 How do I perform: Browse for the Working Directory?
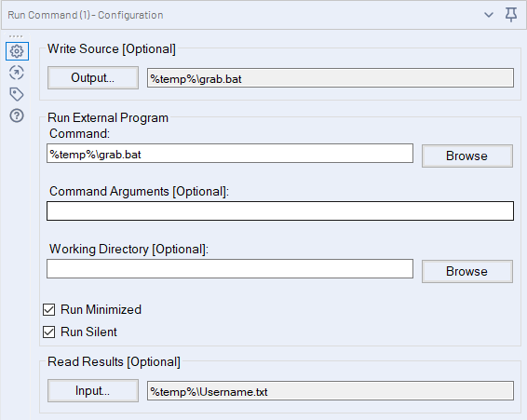coord(467,271)
